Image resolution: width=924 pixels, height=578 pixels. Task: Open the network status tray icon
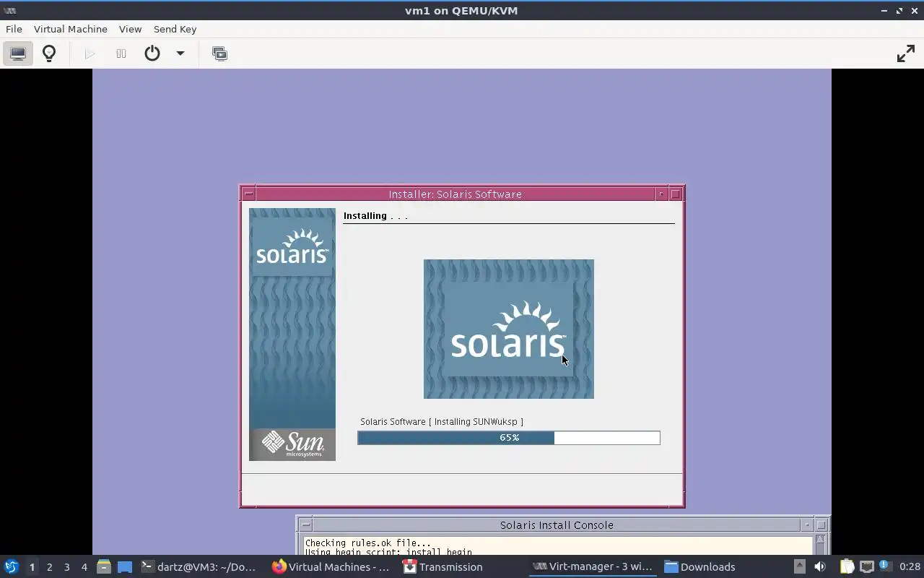coord(866,566)
